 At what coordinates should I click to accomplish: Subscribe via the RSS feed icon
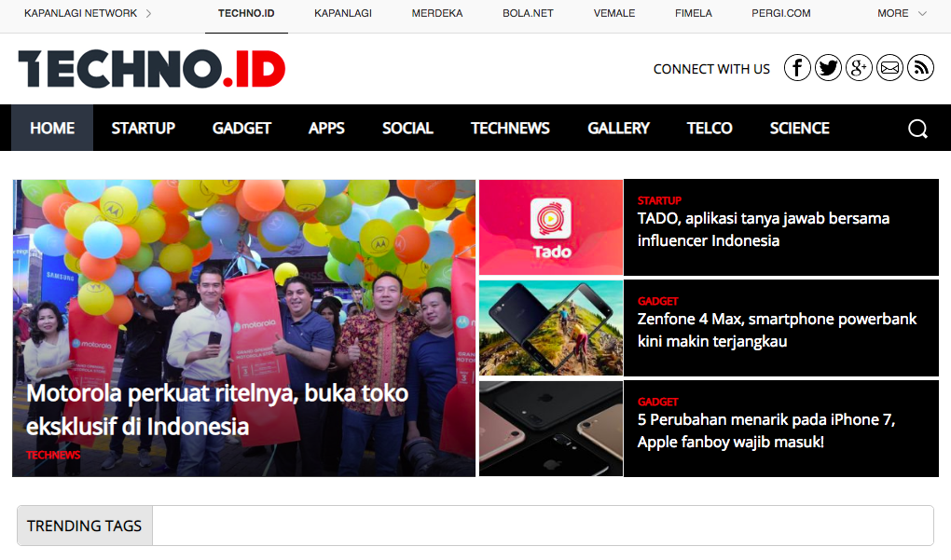pyautogui.click(x=920, y=67)
